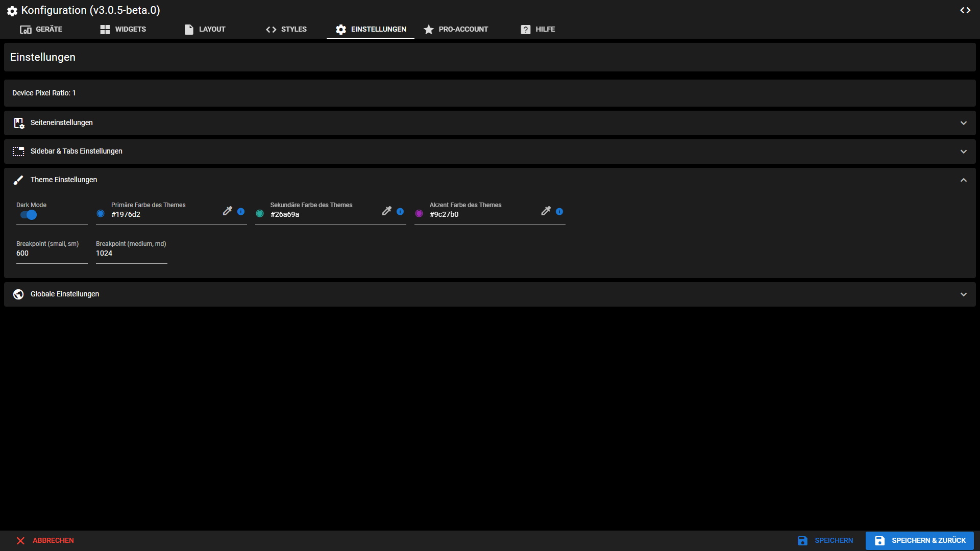Screen dimensions: 980x551
Task: Expand Sidebar & Tabs Einstellungen chevron
Action: pos(964,152)
